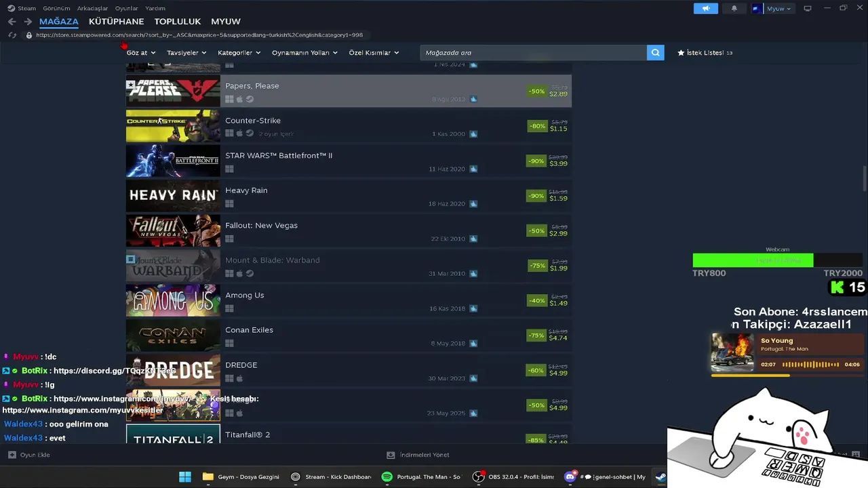This screenshot has height=488, width=868.
Task: Switch to the TOPLULUK tab
Action: (x=178, y=22)
